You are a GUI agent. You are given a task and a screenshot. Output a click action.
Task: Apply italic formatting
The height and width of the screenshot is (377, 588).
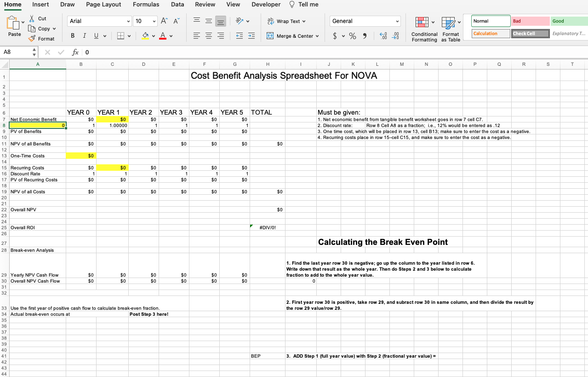tap(84, 36)
